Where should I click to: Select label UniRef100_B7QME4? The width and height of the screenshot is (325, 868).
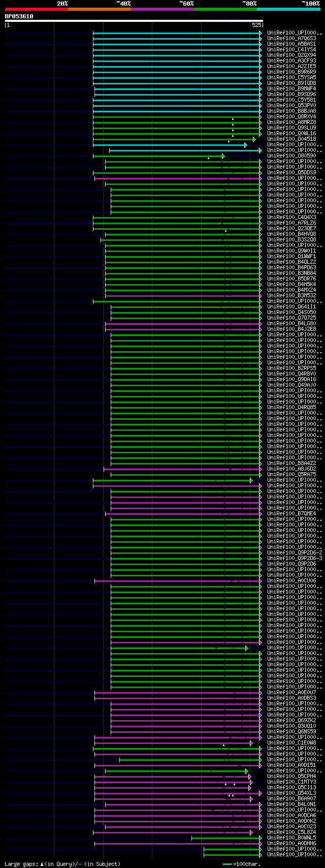pos(291,513)
